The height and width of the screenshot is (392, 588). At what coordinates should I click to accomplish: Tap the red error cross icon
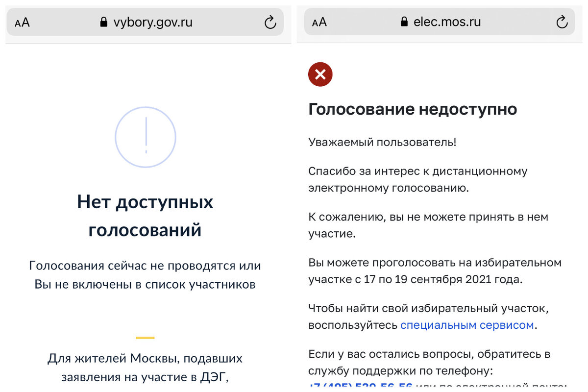tap(320, 74)
